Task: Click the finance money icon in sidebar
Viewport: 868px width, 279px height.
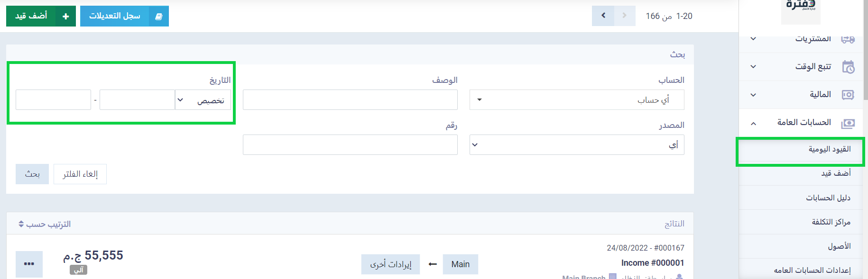Action: click(848, 95)
